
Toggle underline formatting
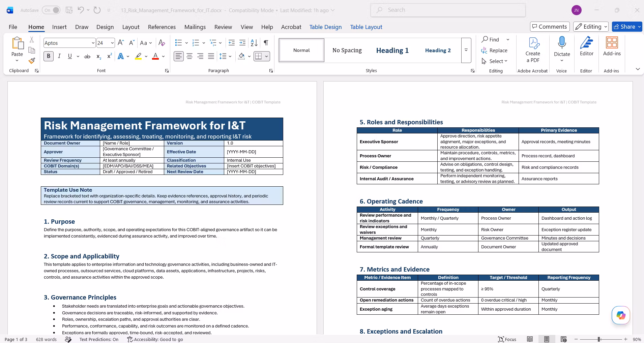pos(70,56)
